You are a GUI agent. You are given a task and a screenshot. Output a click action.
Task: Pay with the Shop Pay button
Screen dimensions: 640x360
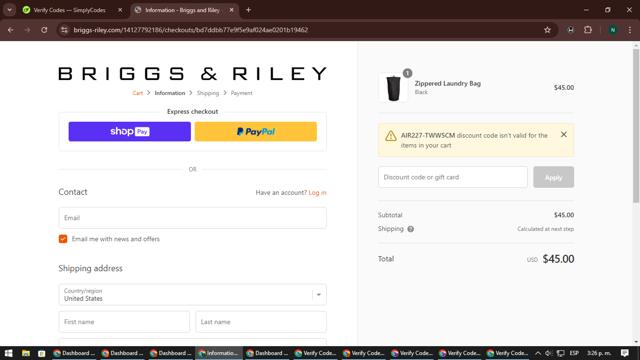[x=129, y=131]
